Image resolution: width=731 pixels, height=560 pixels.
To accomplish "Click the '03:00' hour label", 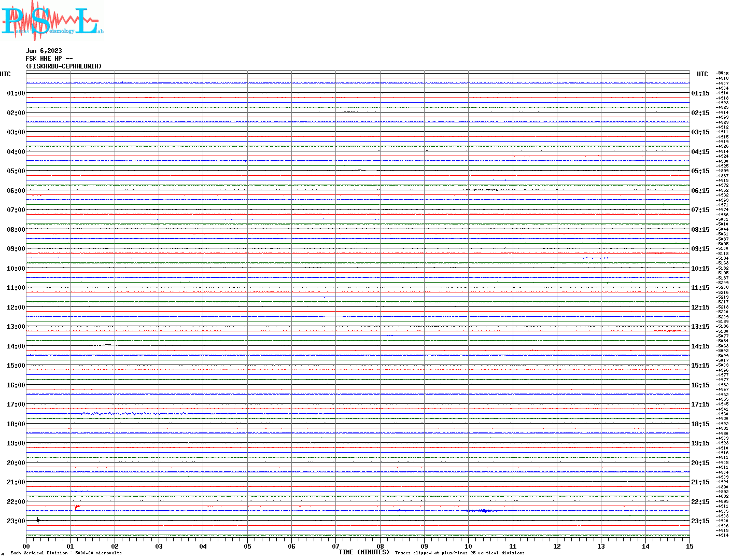I will [16, 132].
